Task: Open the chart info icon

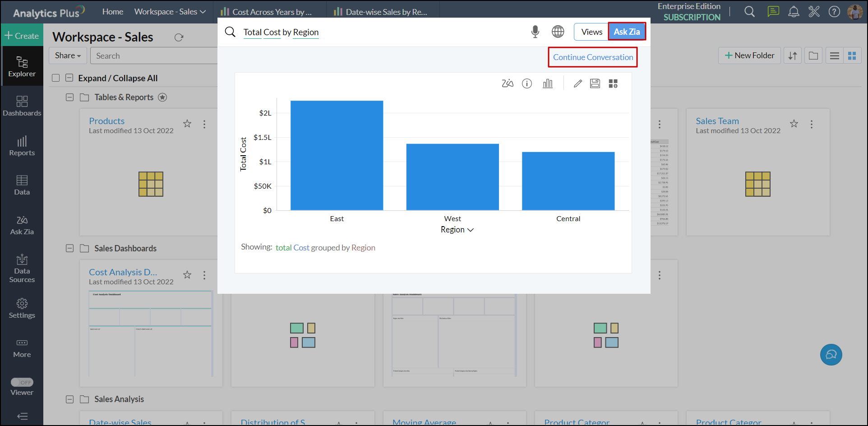Action: coord(527,83)
